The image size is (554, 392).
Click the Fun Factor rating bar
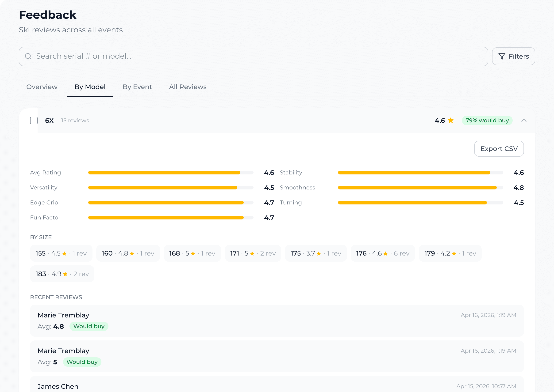pos(171,218)
